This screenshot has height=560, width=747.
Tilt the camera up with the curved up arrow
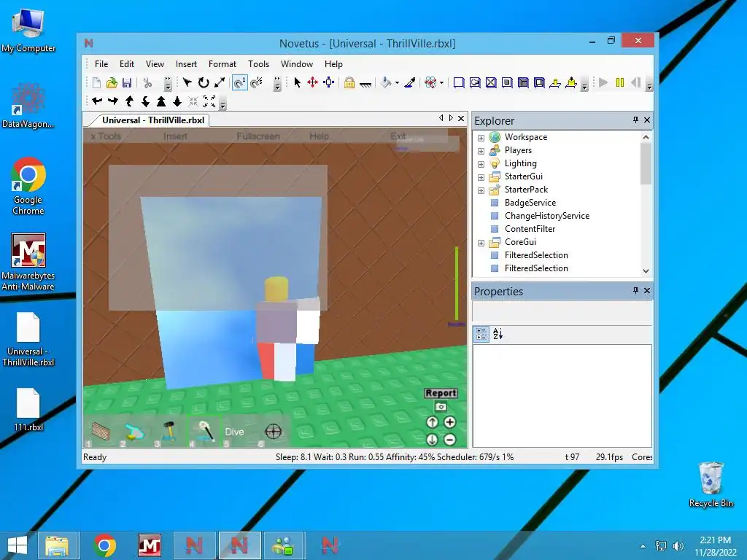[x=129, y=101]
